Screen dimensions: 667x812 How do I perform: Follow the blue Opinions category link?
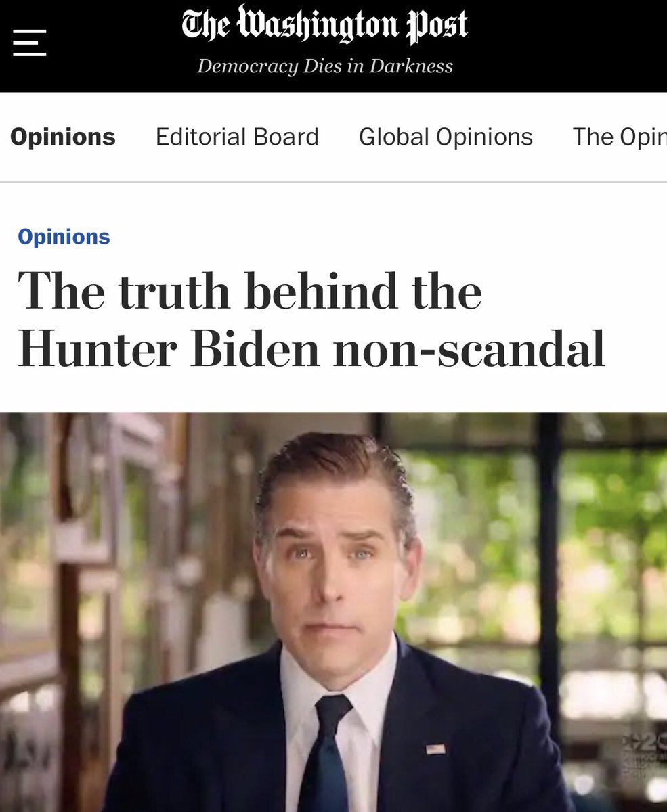[x=64, y=237]
